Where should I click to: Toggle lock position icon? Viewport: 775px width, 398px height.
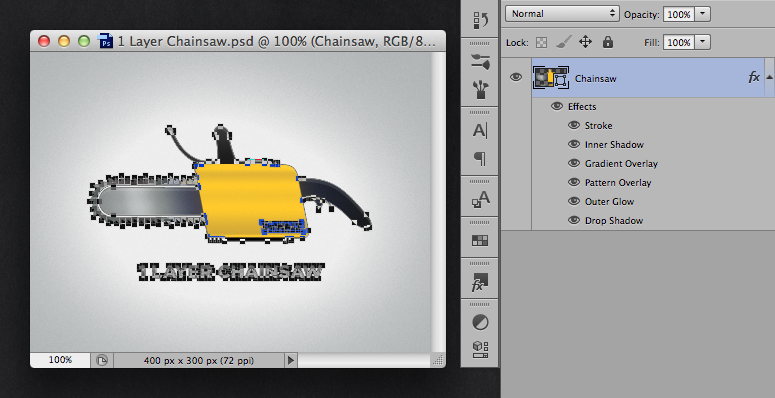[585, 42]
